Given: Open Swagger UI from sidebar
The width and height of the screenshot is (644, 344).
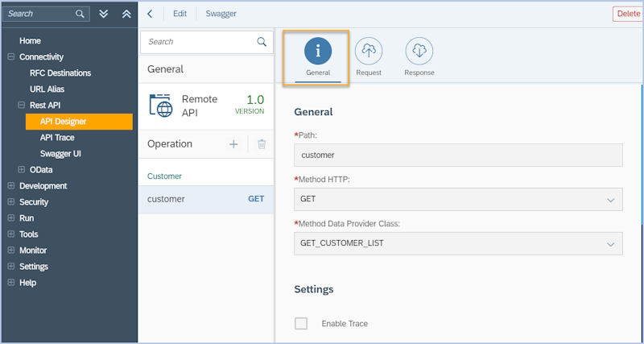Looking at the screenshot, I should pyautogui.click(x=60, y=154).
